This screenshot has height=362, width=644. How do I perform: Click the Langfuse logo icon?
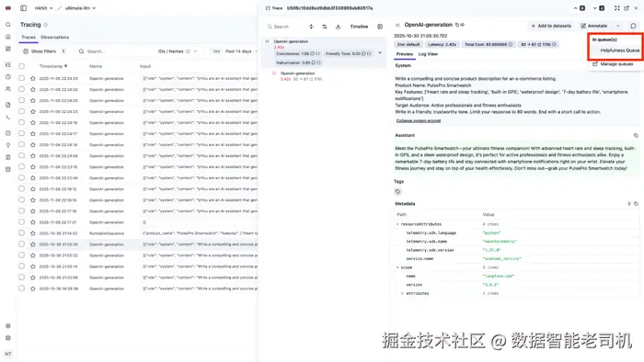pos(7,7)
